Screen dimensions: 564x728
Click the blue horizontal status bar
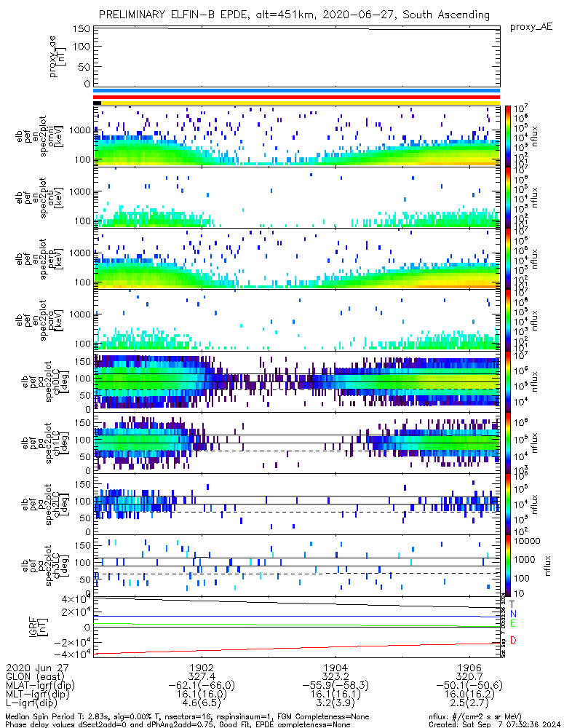[x=296, y=91]
